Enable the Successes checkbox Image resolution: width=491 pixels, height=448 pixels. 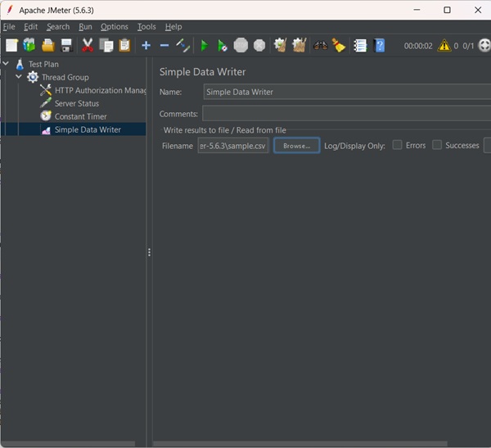point(437,145)
